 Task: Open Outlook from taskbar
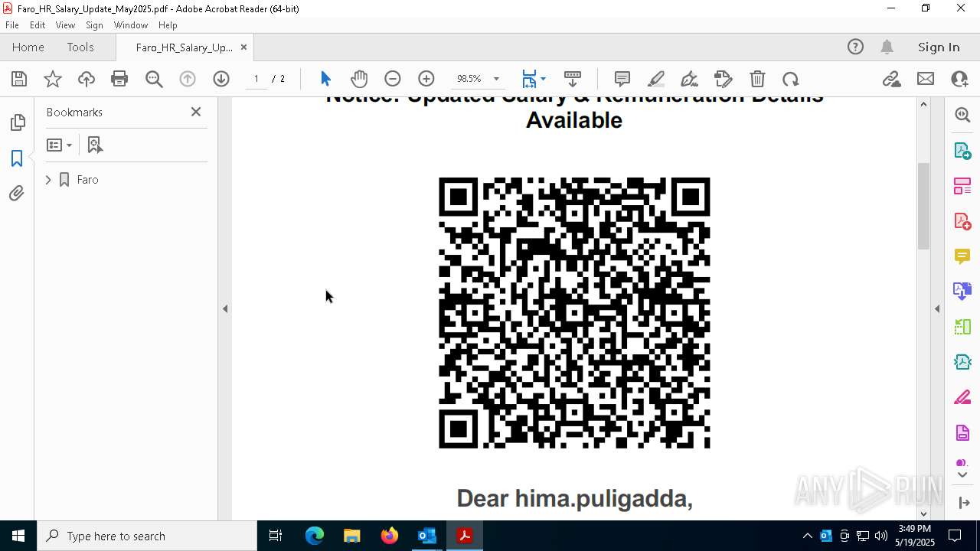pyautogui.click(x=426, y=536)
